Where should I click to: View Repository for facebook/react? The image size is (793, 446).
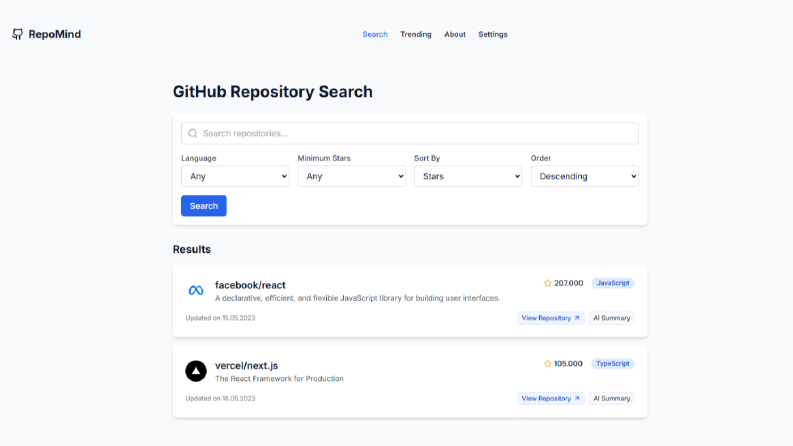pos(551,318)
